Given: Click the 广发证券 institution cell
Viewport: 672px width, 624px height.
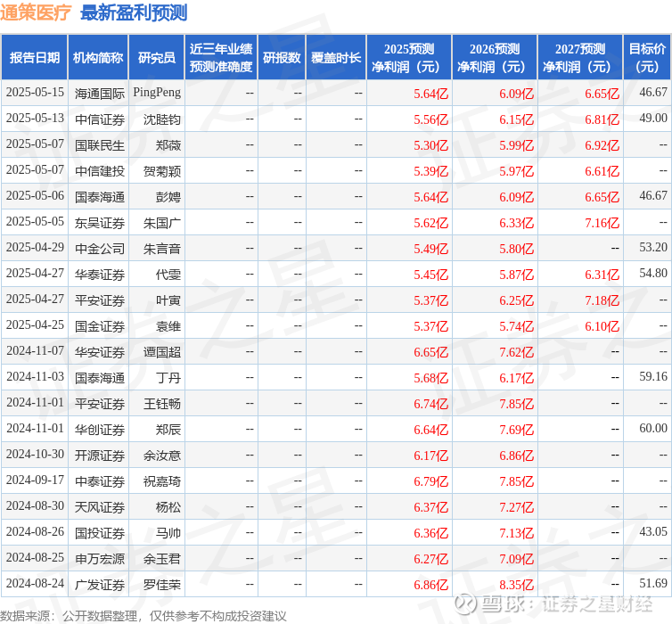Looking at the screenshot, I should click(x=100, y=585).
